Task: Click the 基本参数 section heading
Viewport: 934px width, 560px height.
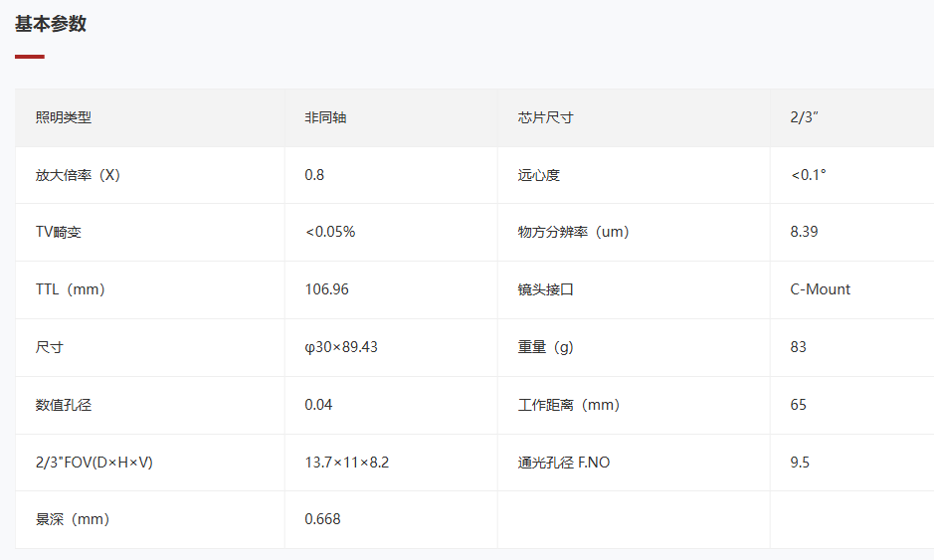Action: click(x=51, y=24)
